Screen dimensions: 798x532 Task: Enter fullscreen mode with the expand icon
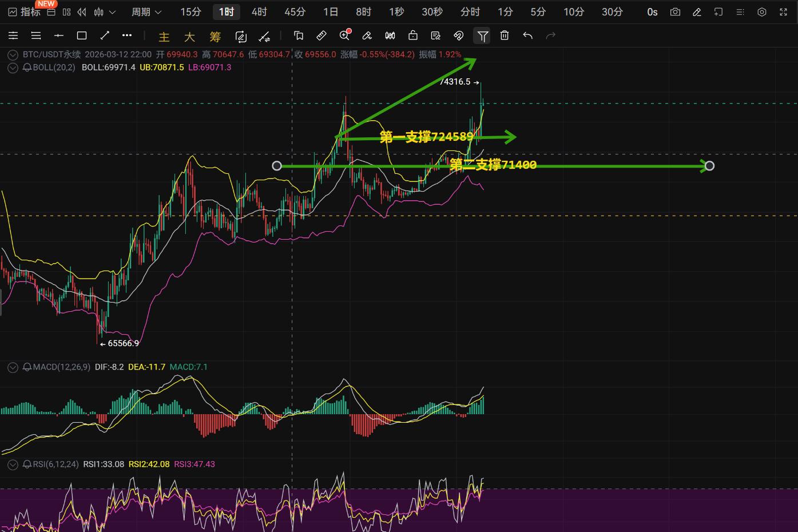(783, 11)
